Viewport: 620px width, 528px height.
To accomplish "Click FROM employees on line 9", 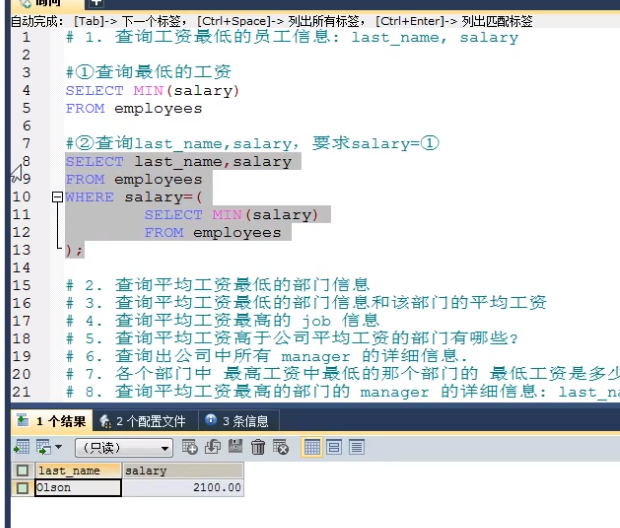I will [134, 179].
